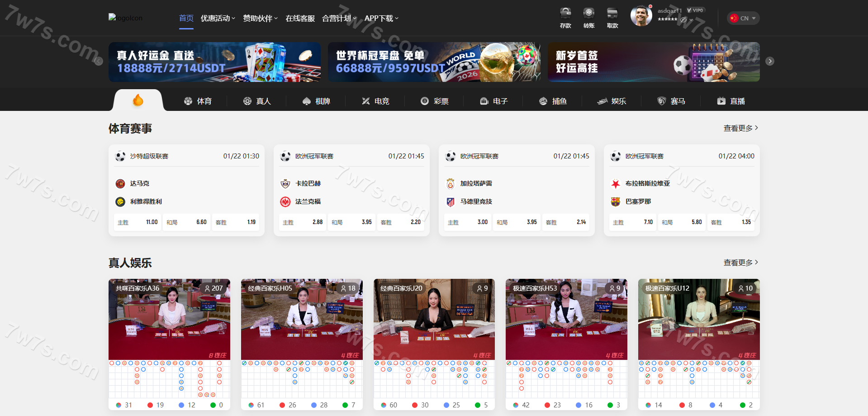868x416 pixels.
Task: Click the 存款 deposit icon
Action: [x=565, y=17]
